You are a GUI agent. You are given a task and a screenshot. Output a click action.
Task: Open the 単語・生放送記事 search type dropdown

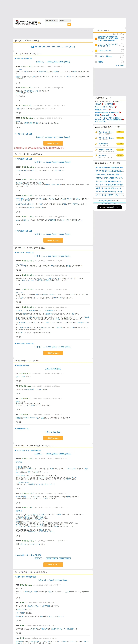click(x=52, y=21)
